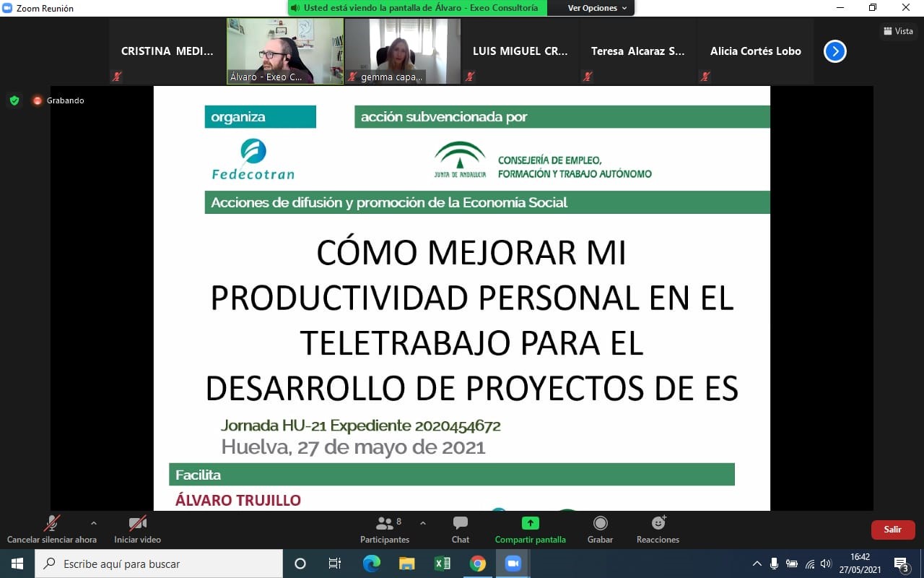924x578 pixels.
Task: Open Excel from taskbar
Action: 442,564
